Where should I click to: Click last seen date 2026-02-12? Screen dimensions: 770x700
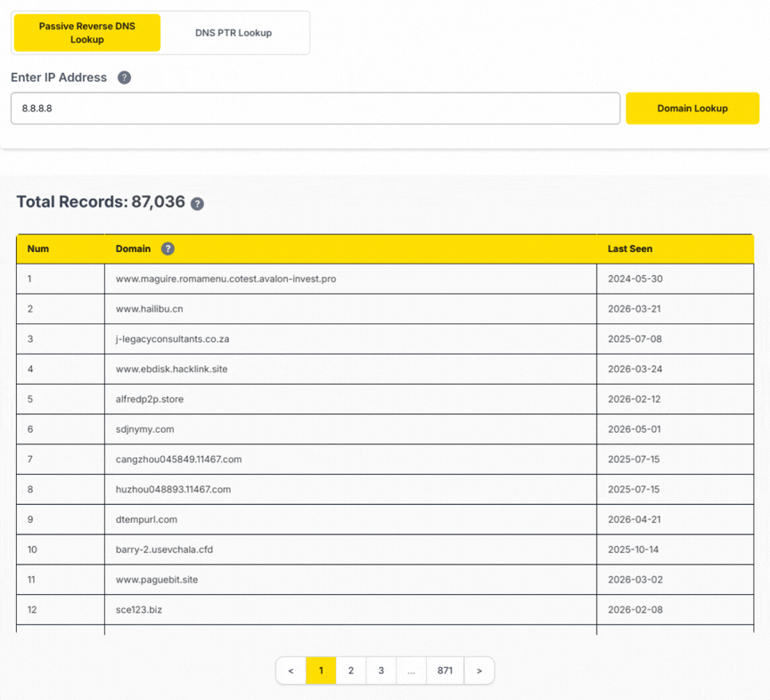635,399
